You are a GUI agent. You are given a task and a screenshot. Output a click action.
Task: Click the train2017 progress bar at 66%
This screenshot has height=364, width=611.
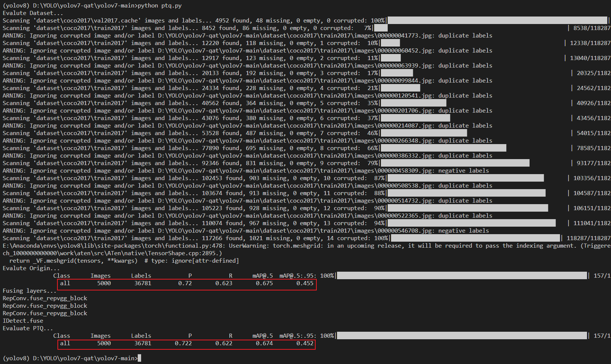tap(443, 148)
